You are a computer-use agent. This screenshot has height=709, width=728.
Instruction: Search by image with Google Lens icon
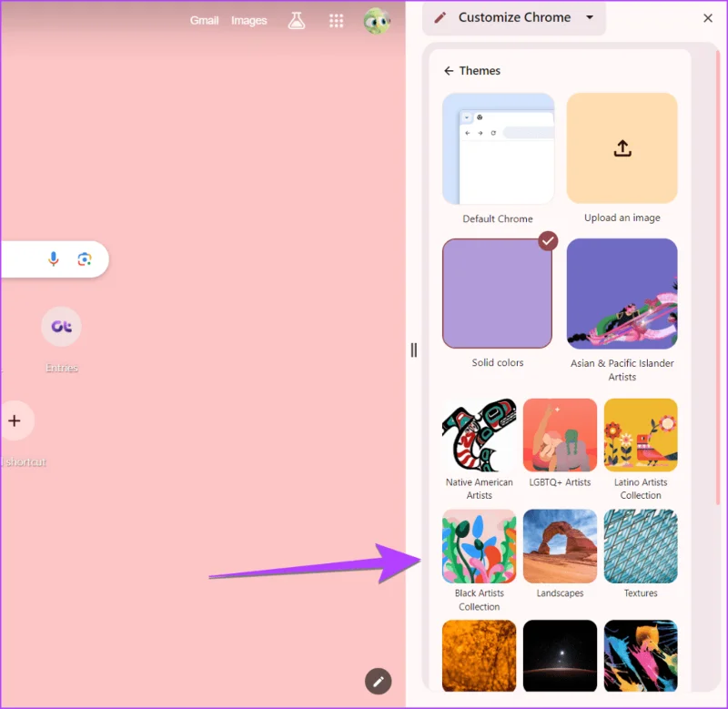(84, 258)
